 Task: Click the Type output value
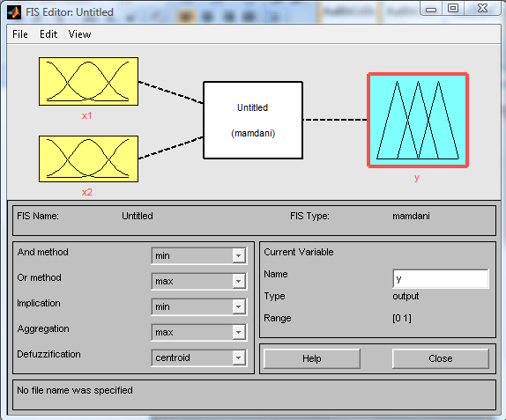(x=406, y=296)
